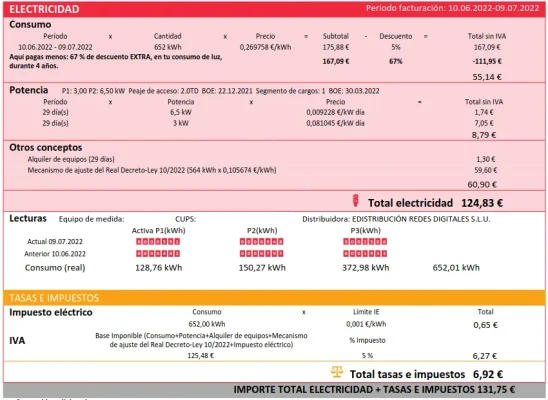Viewport: 548px width, 400px height.
Task: Select the 652 kWh quantity value
Action: 168,47
